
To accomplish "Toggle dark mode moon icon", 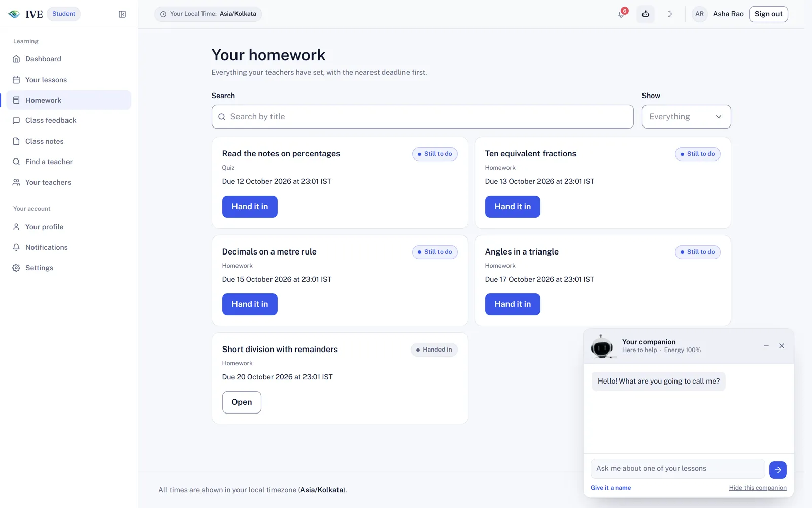I will (x=669, y=14).
